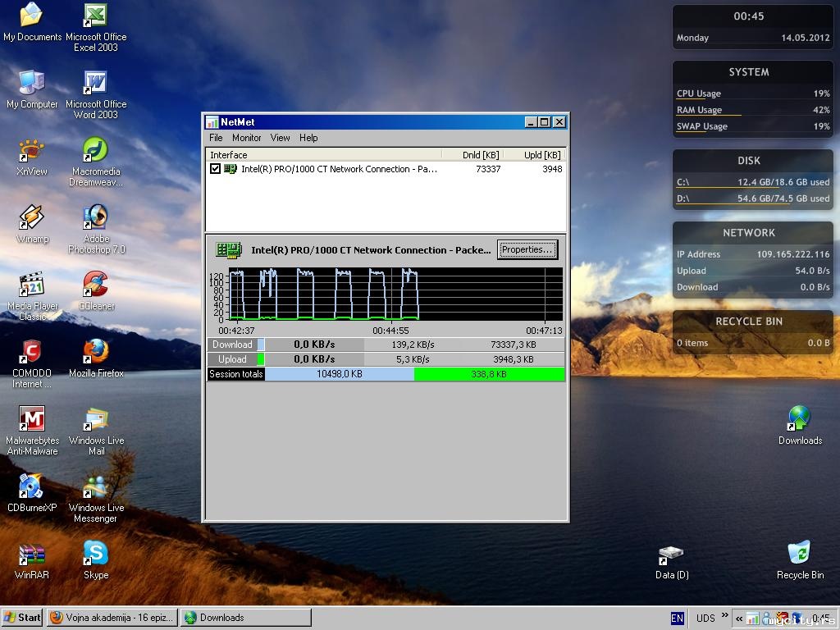Click the Dnld [KB] column header

[481, 155]
